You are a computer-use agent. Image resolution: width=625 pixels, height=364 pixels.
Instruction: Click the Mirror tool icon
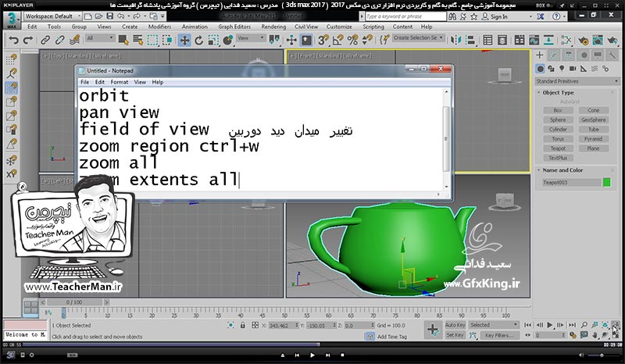click(456, 40)
